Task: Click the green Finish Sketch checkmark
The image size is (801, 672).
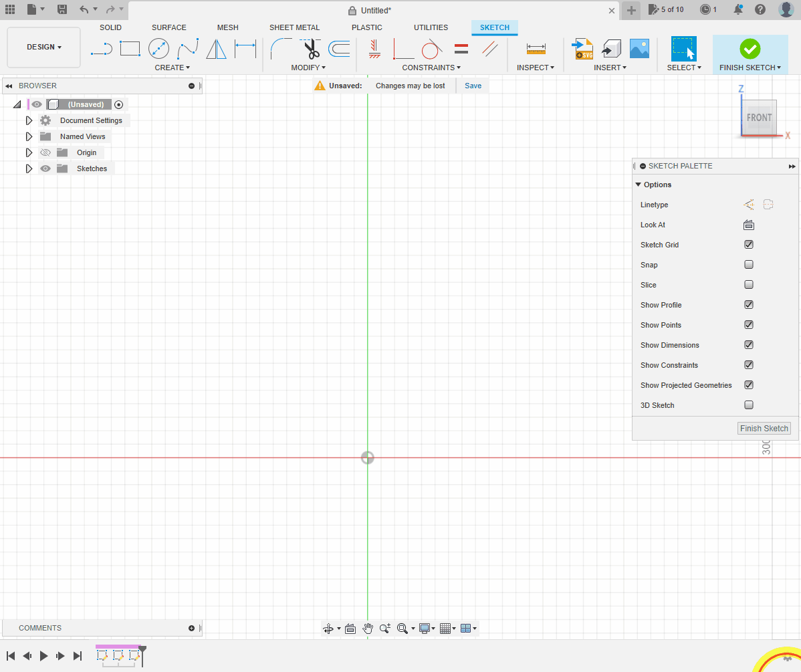Action: [x=750, y=49]
